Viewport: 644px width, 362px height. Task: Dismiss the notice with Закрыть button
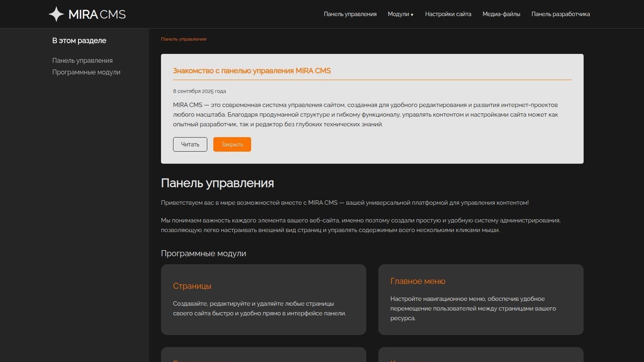232,144
